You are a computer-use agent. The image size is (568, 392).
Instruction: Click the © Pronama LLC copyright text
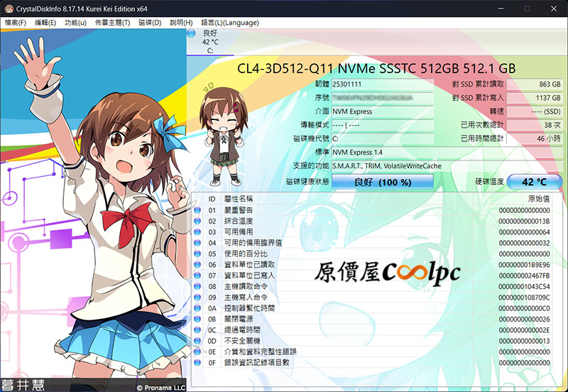161,387
